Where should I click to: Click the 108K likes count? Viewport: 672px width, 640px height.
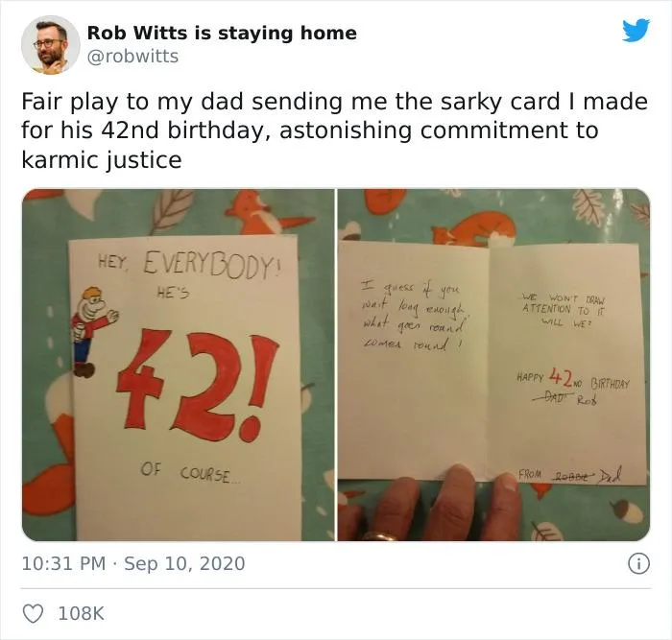pyautogui.click(x=81, y=613)
